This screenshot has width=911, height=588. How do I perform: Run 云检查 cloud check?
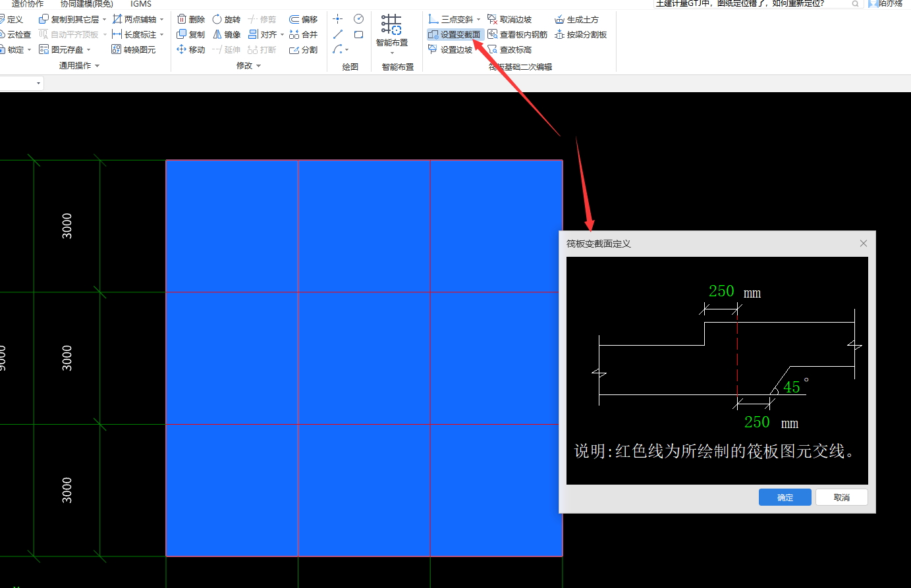pos(15,34)
